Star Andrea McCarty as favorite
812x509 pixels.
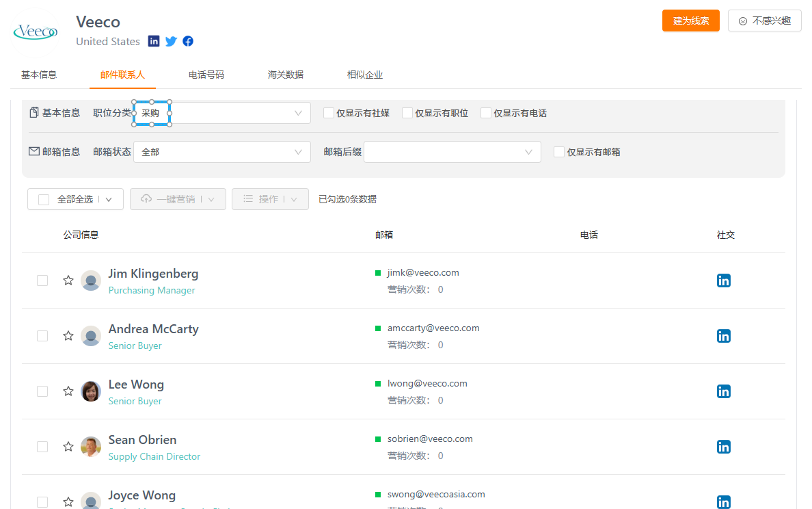[x=68, y=336]
